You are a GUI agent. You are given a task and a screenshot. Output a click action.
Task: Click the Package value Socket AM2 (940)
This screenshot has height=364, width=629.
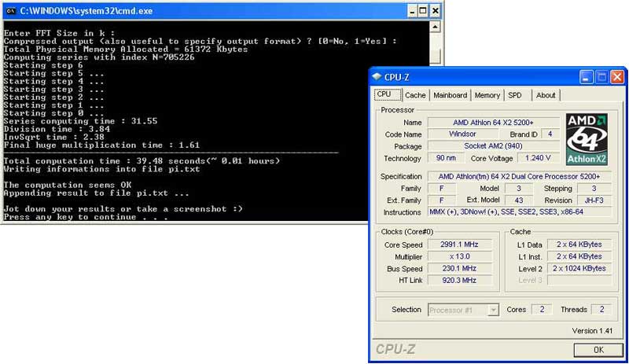(x=493, y=146)
